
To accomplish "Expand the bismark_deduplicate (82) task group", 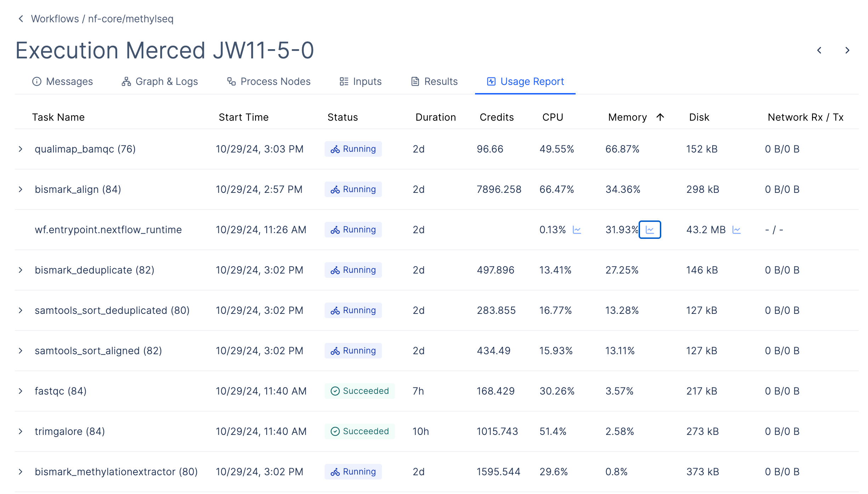I will click(x=21, y=270).
